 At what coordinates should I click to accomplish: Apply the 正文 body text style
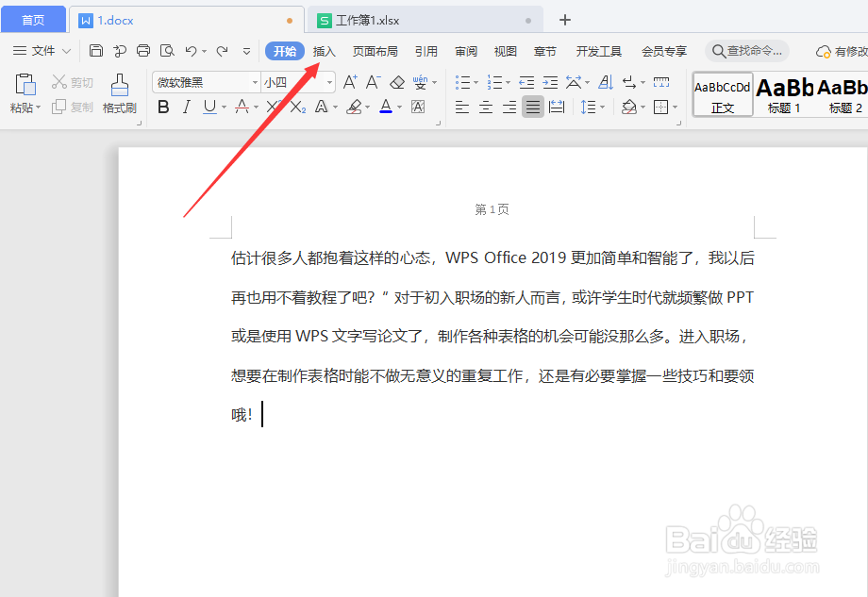tap(722, 93)
